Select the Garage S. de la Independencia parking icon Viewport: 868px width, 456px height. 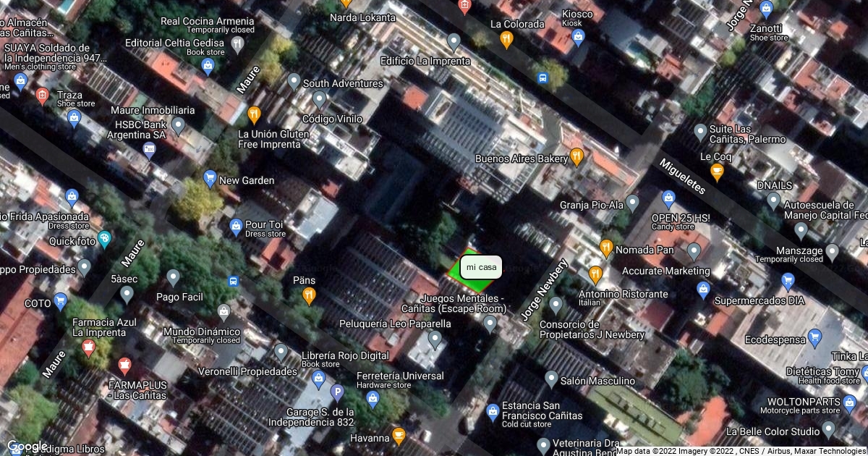coord(336,393)
